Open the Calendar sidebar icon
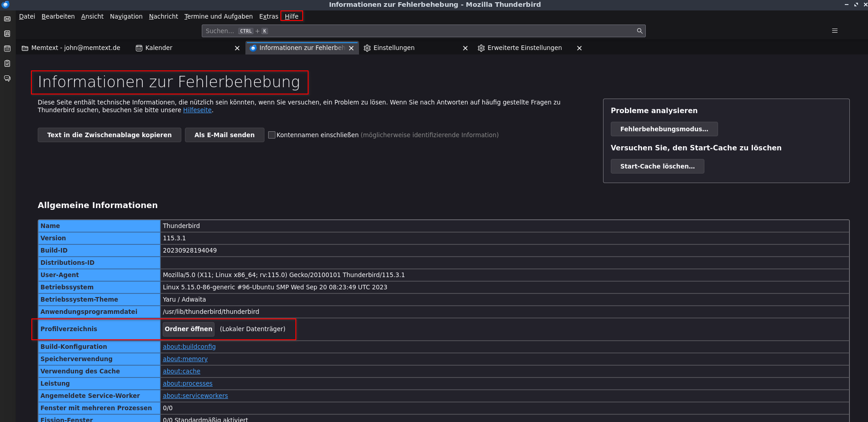 (x=7, y=49)
